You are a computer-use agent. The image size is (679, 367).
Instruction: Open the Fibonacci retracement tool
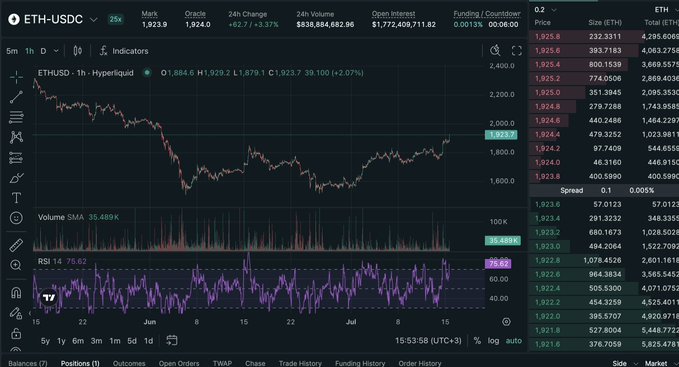(x=16, y=117)
